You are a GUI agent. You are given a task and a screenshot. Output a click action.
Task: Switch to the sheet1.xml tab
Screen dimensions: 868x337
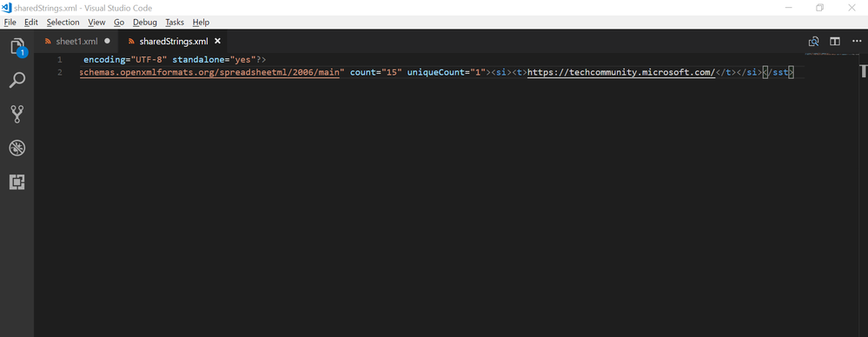[76, 42]
